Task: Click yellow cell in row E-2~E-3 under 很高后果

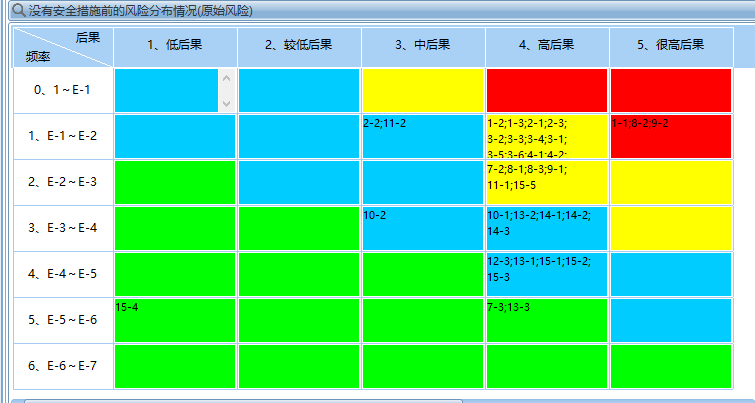Action: pos(671,182)
